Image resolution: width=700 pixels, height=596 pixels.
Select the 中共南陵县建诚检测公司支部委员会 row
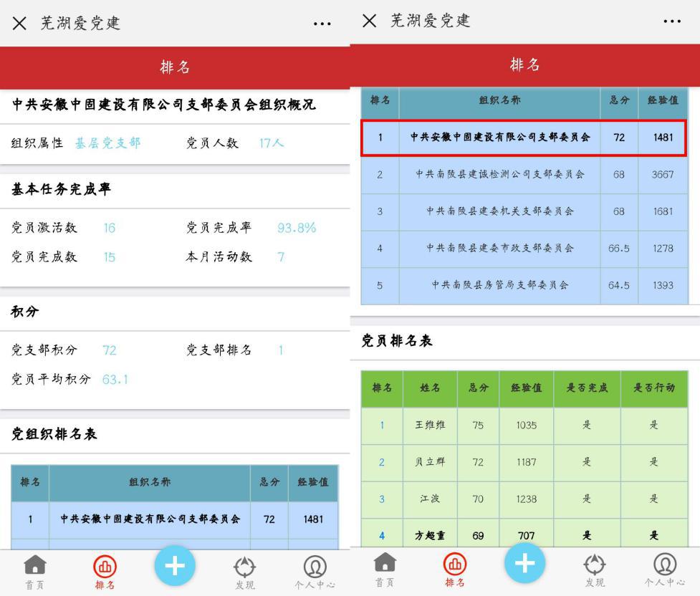(500, 174)
